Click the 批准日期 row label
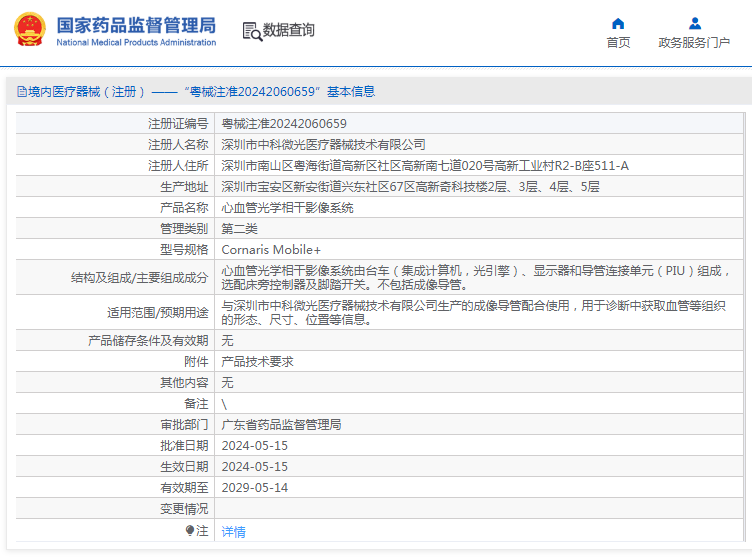This screenshot has width=752, height=557. pos(184,445)
